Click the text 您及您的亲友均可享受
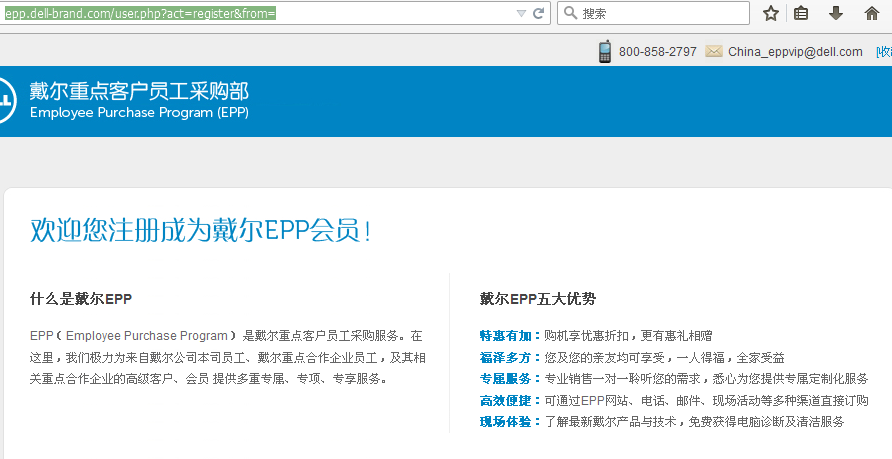 pyautogui.click(x=604, y=357)
